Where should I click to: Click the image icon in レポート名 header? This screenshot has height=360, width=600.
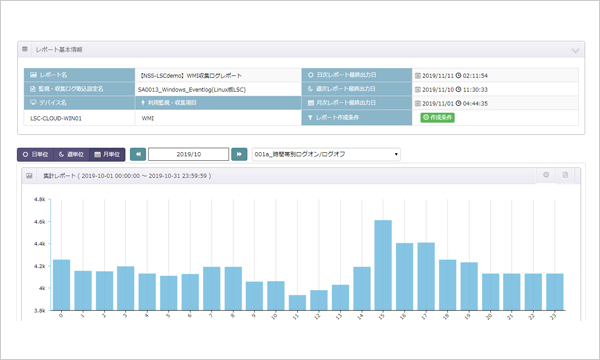pyautogui.click(x=33, y=75)
